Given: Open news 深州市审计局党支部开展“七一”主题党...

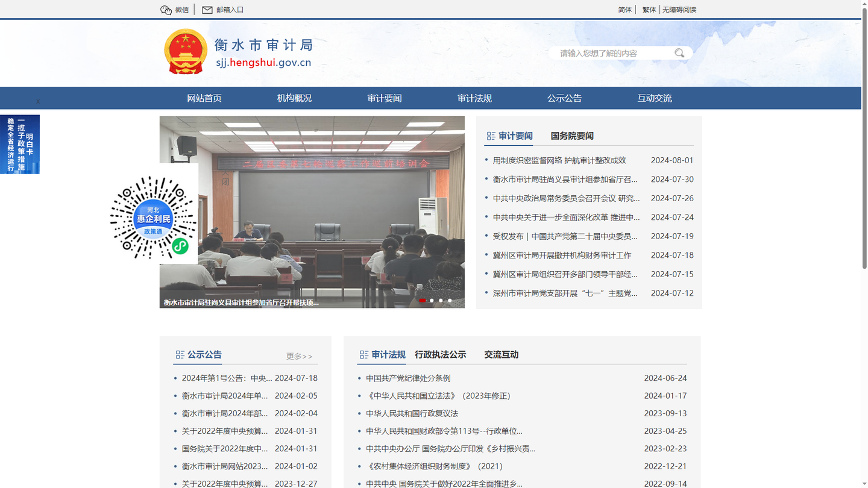Looking at the screenshot, I should pos(565,293).
